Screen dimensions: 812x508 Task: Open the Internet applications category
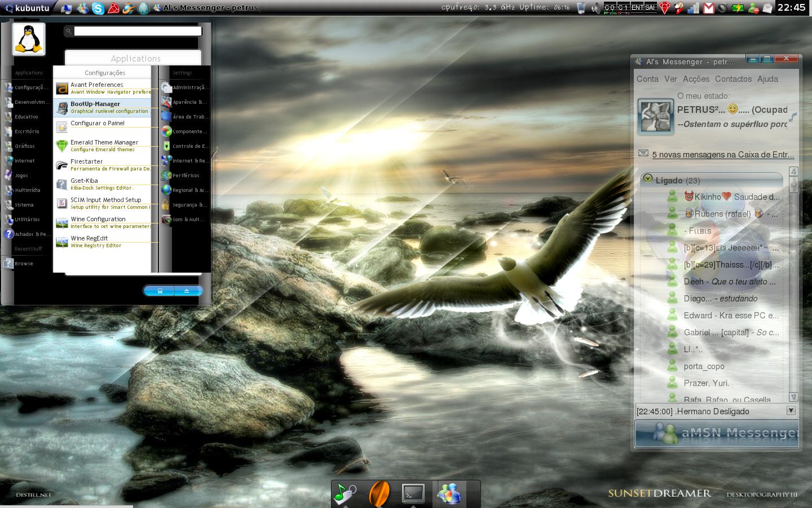pos(26,161)
